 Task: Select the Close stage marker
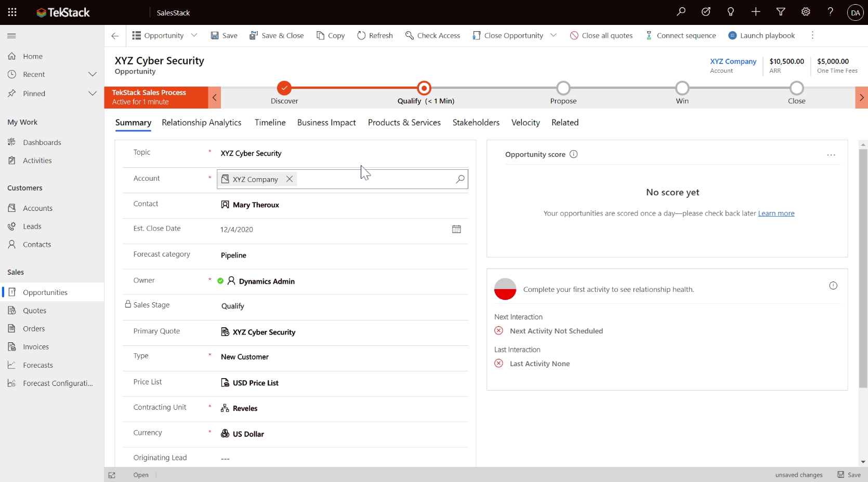click(x=796, y=88)
